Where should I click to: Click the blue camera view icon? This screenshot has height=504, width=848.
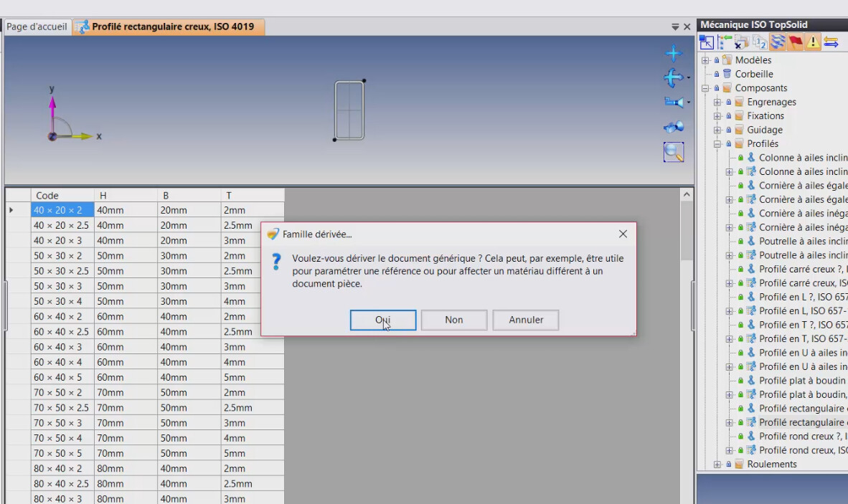point(674,102)
